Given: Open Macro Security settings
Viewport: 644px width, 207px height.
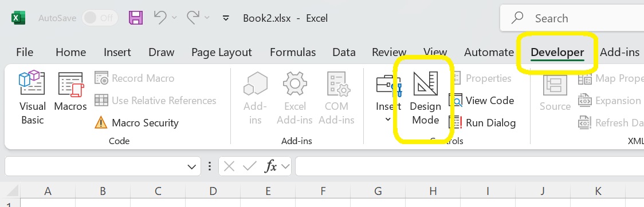Looking at the screenshot, I should 136,122.
